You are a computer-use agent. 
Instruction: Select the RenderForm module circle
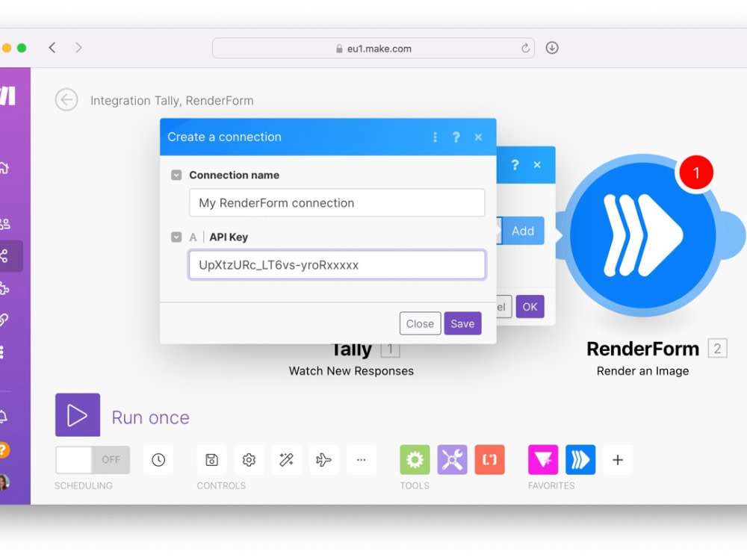tap(642, 234)
